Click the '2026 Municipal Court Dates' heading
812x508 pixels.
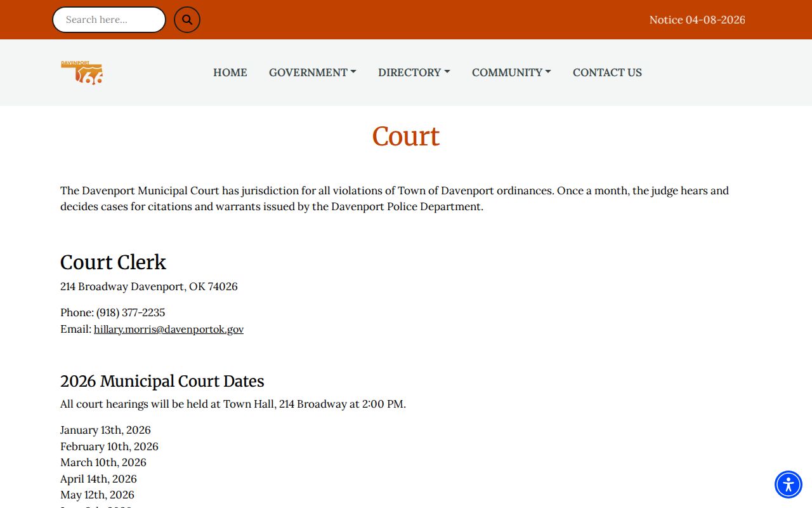(x=162, y=381)
